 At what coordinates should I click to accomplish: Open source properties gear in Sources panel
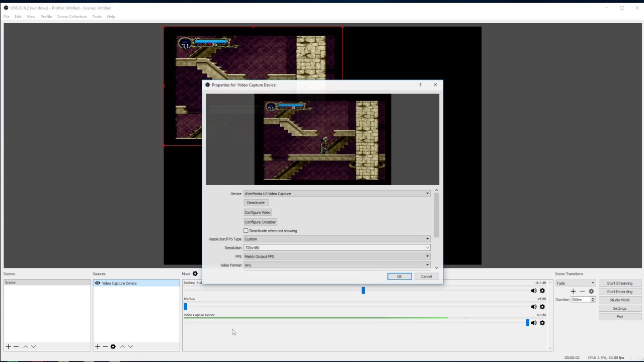[x=113, y=346]
